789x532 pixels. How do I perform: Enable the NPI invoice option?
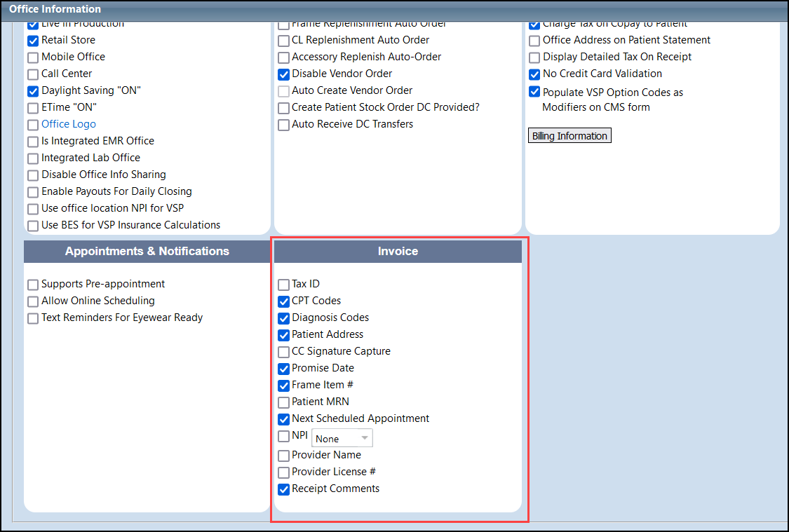[284, 435]
